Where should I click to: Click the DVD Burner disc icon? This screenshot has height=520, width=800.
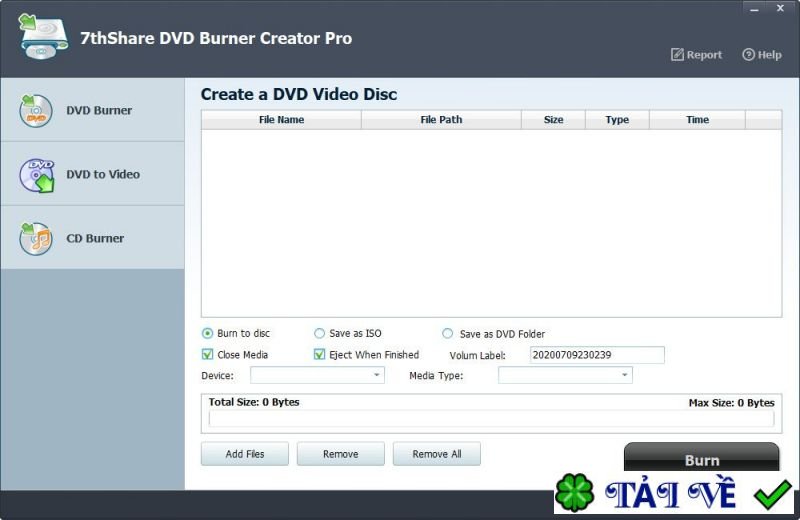coord(36,110)
